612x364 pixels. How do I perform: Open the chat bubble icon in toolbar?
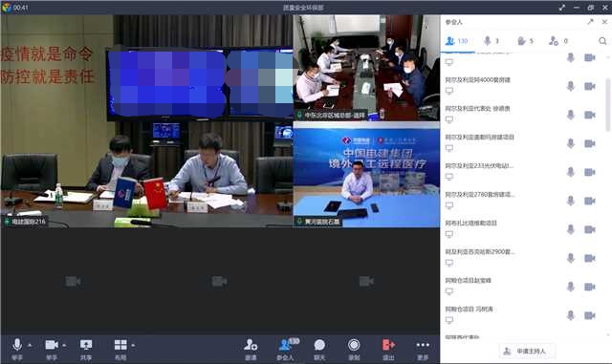(x=319, y=345)
